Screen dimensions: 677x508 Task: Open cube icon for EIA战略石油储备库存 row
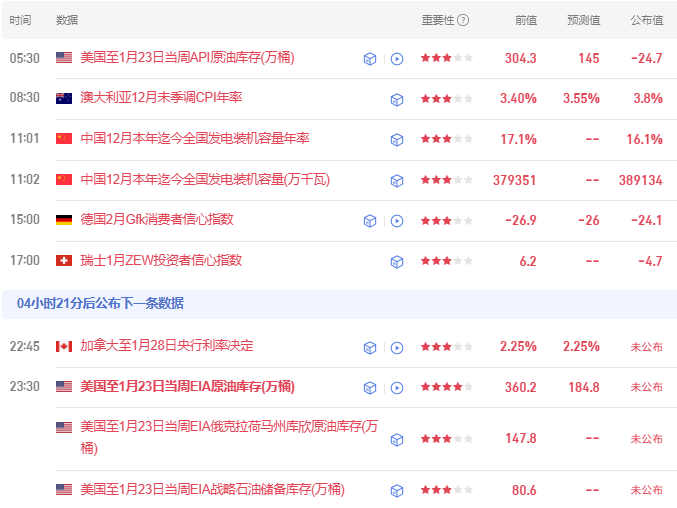point(397,491)
